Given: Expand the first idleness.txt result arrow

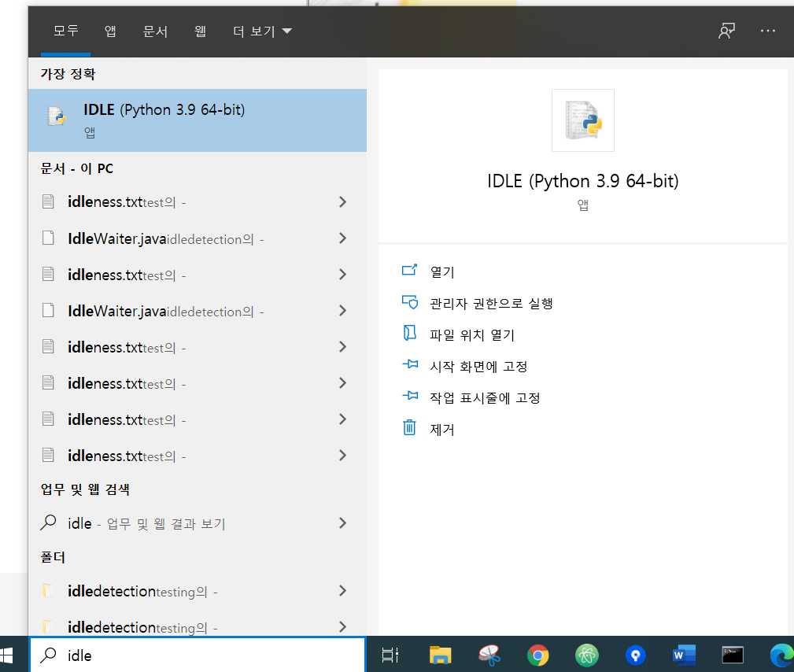Looking at the screenshot, I should 343,202.
